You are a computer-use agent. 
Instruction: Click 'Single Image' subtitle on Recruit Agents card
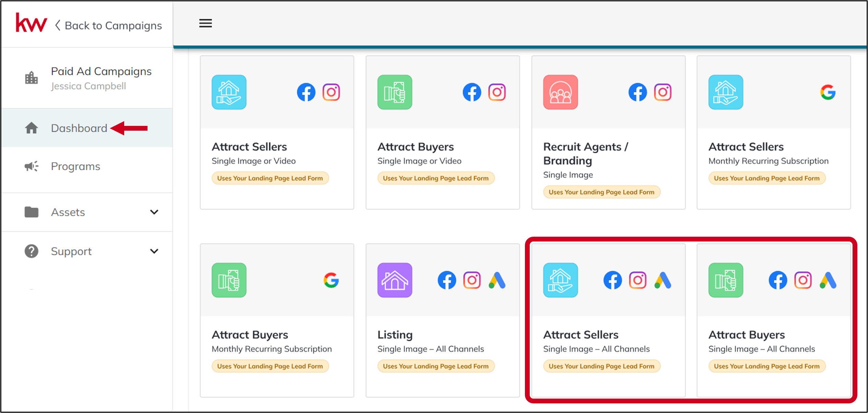point(568,175)
